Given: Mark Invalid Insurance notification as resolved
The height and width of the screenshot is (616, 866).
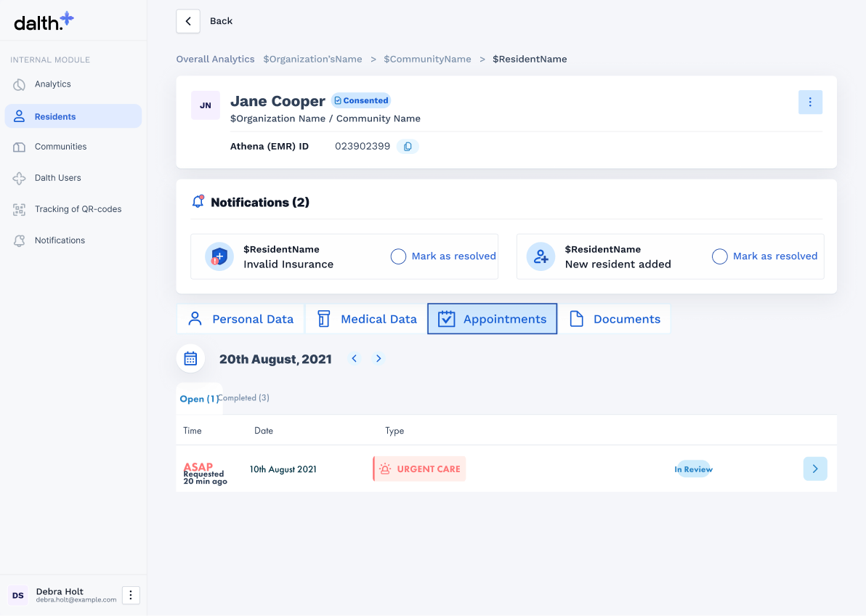Looking at the screenshot, I should tap(398, 256).
